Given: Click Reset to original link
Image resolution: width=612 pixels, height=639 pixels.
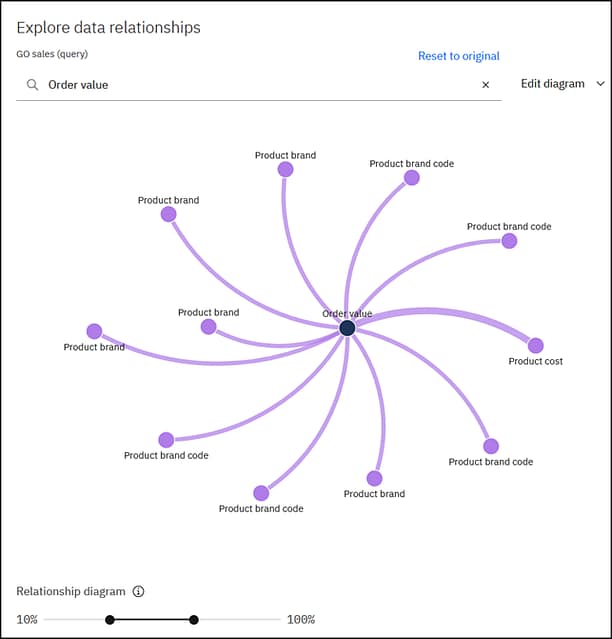Looking at the screenshot, I should 458,56.
